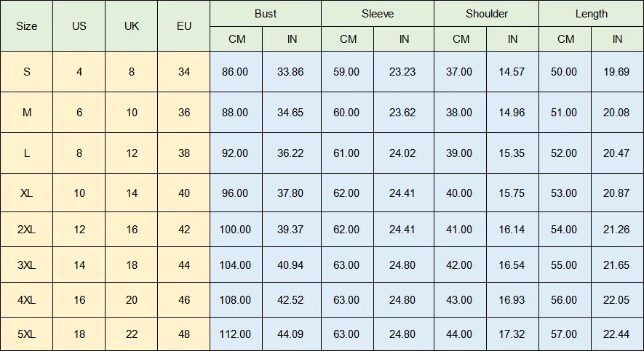Click the UK column header

[132, 26]
